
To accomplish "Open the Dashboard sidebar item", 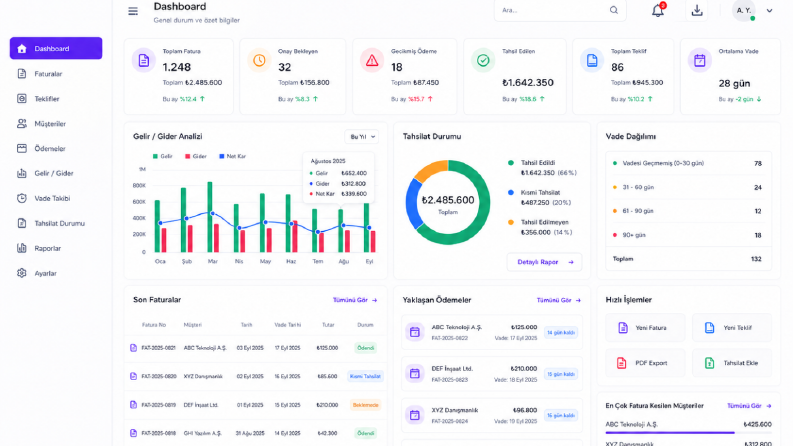I will point(56,49).
